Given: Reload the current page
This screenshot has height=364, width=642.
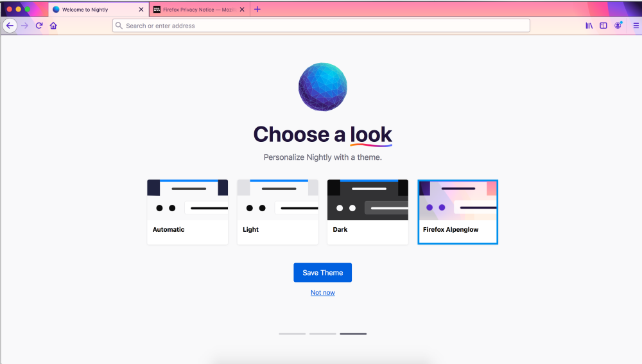Looking at the screenshot, I should 39,26.
